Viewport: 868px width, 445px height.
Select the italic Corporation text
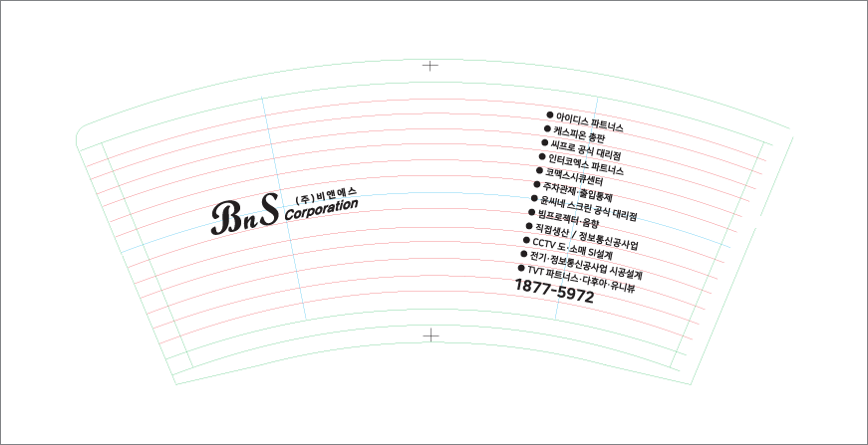(x=321, y=208)
